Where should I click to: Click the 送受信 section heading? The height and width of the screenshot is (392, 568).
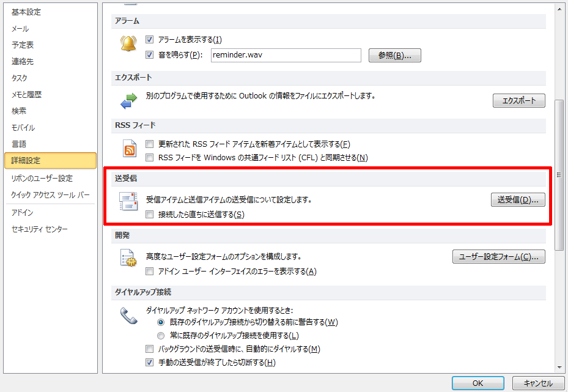[126, 178]
